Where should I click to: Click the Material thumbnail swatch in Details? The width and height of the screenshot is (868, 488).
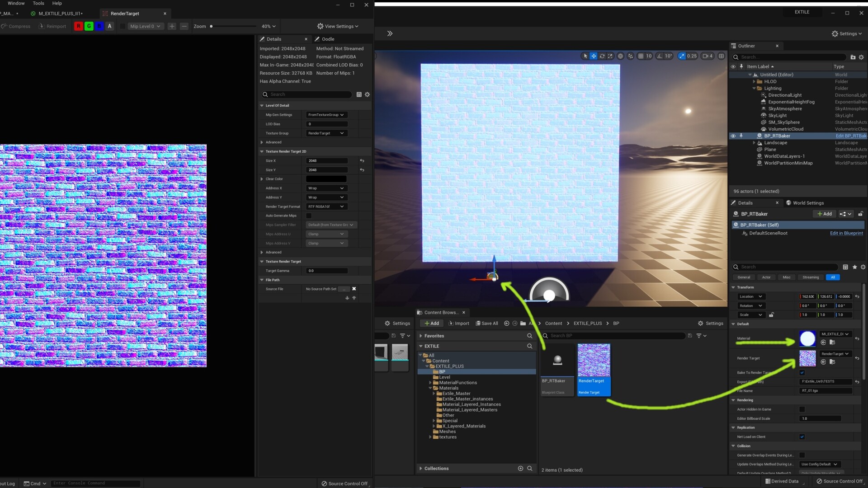[x=807, y=338]
